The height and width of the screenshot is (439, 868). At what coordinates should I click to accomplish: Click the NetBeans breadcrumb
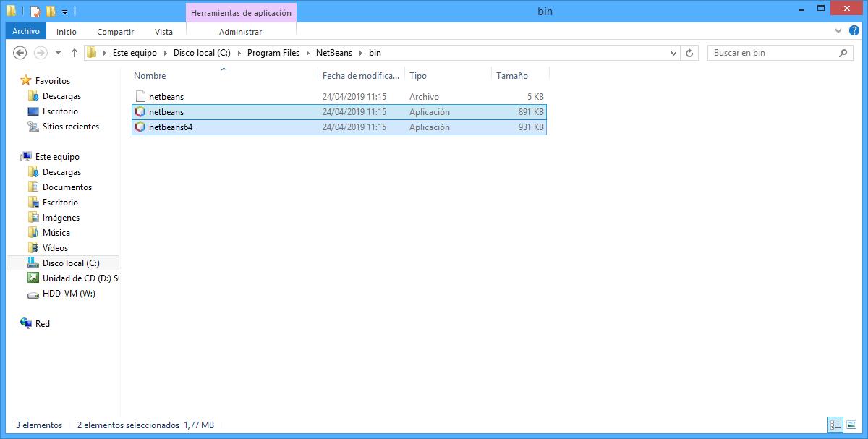[333, 53]
